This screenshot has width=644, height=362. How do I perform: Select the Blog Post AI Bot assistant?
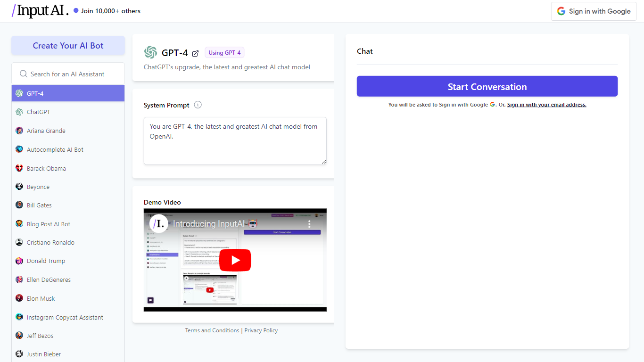coord(68,224)
